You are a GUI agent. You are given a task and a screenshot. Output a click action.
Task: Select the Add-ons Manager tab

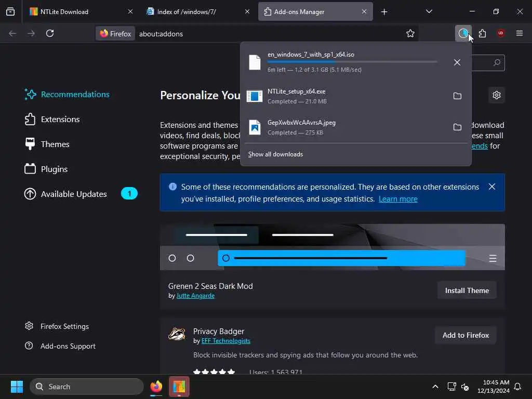(315, 11)
